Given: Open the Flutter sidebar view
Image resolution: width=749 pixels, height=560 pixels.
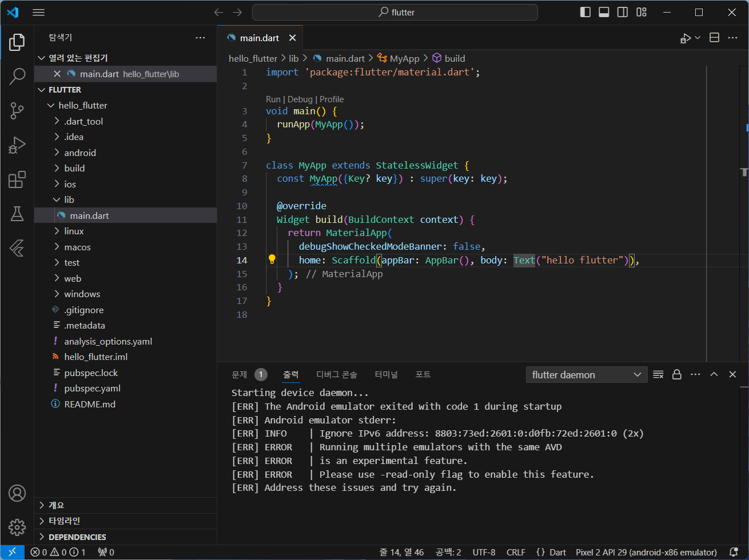Looking at the screenshot, I should (x=17, y=248).
